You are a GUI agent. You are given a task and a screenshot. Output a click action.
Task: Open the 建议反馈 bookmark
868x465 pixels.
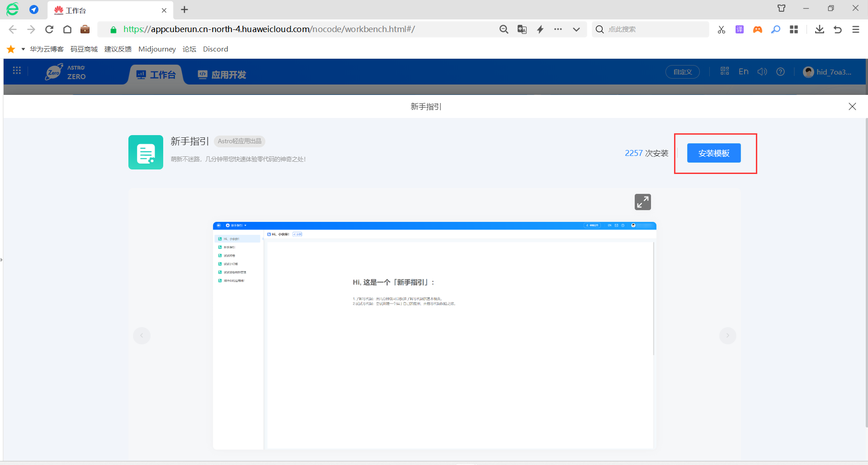tap(118, 49)
